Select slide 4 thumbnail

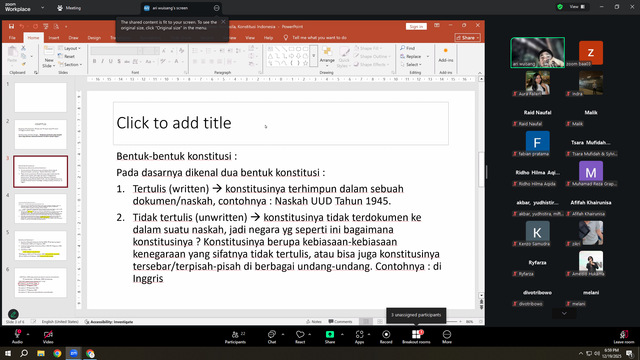[40, 209]
